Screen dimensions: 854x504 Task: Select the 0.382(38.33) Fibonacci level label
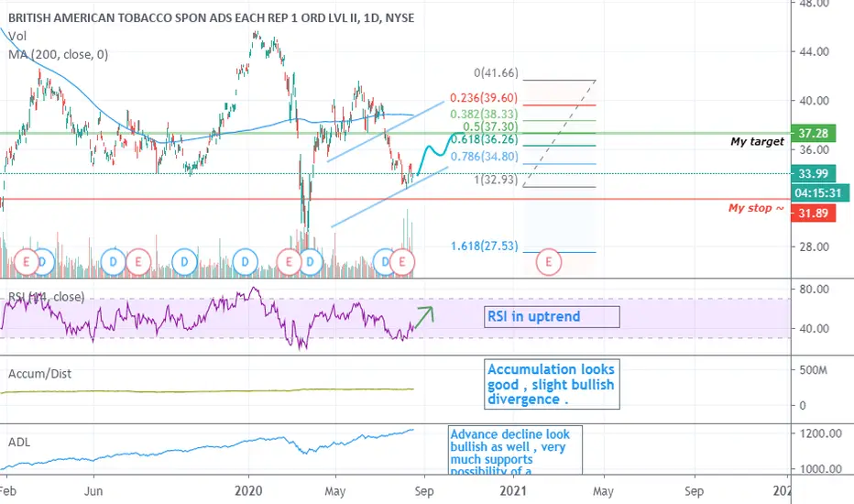tap(484, 115)
